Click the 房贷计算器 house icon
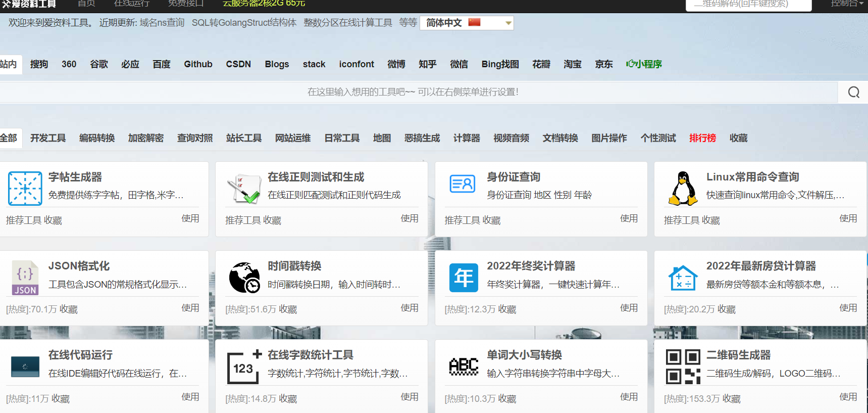The width and height of the screenshot is (868, 413). 683,278
